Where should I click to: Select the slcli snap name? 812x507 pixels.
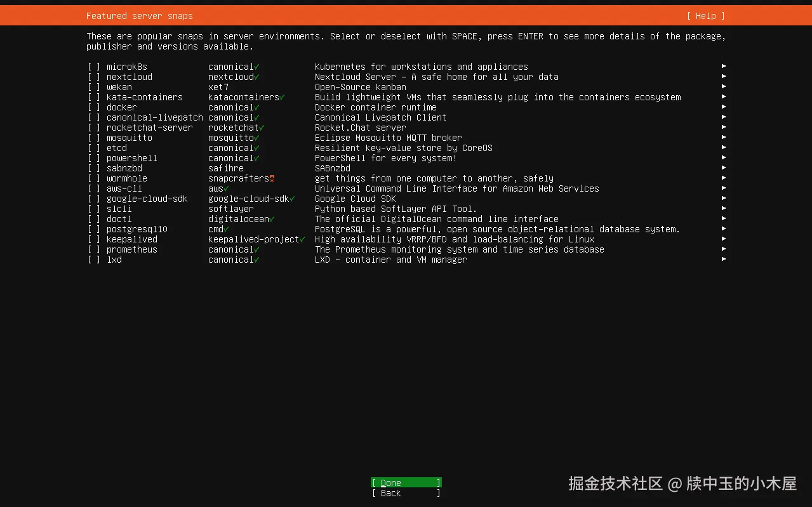click(x=119, y=209)
